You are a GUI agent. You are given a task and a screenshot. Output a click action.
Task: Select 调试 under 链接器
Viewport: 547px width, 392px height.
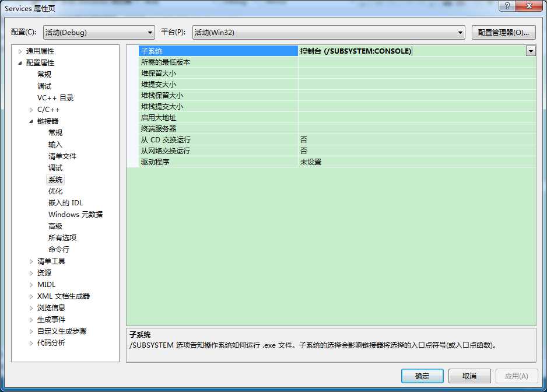tap(55, 168)
